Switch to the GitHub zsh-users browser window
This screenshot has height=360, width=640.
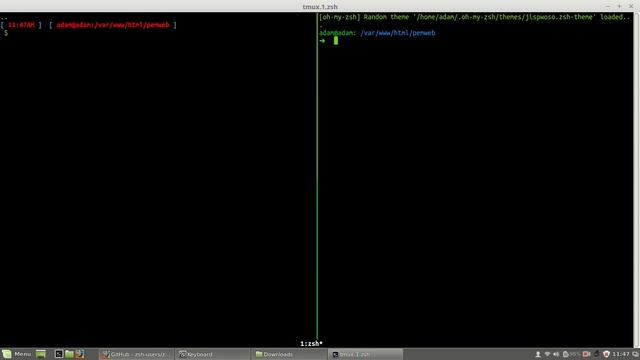point(136,354)
